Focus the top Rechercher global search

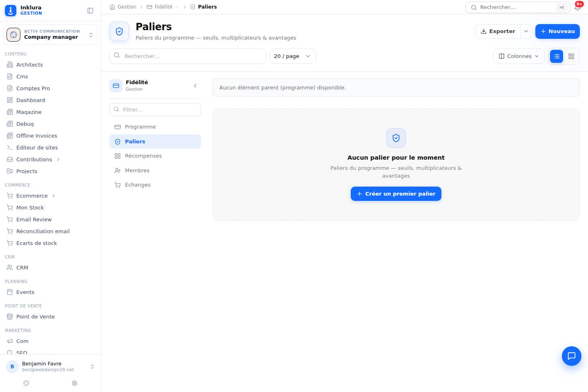pos(517,7)
